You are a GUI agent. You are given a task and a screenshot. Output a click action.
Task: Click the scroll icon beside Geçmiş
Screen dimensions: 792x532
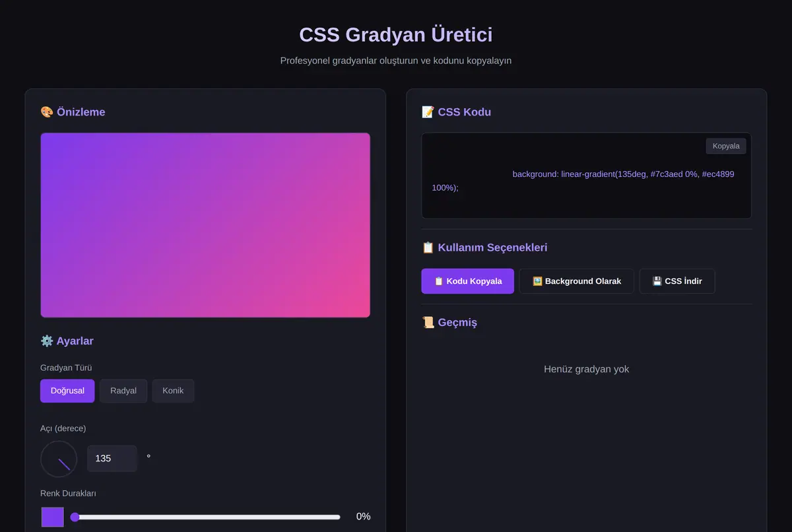point(428,322)
